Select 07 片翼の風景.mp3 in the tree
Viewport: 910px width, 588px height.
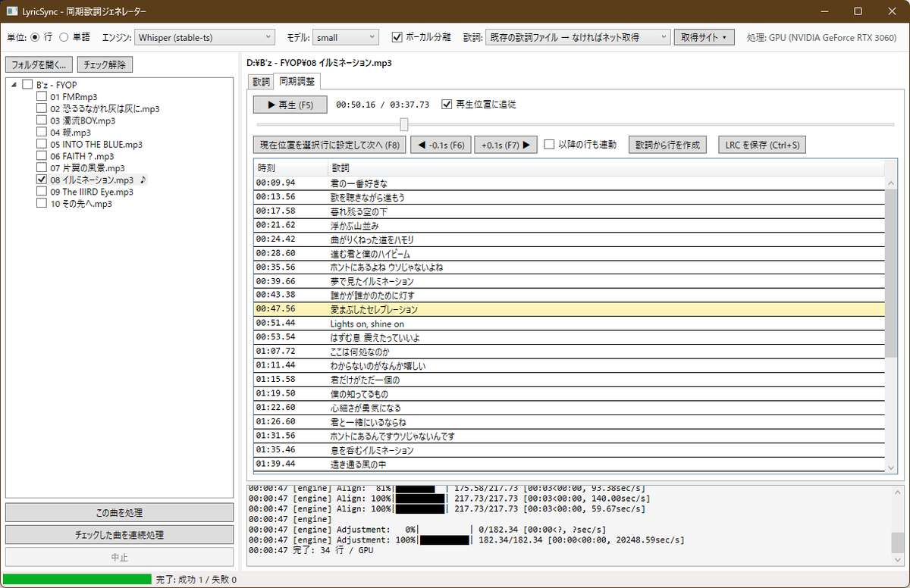click(x=87, y=168)
